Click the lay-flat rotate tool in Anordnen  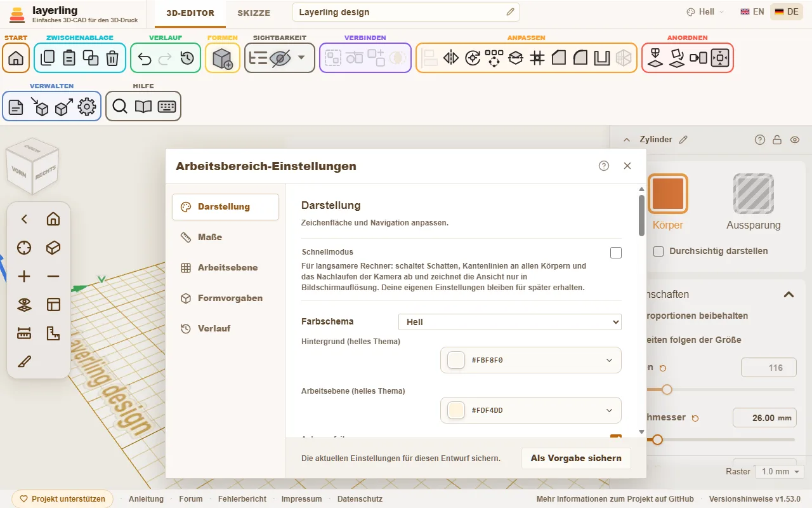click(x=677, y=58)
